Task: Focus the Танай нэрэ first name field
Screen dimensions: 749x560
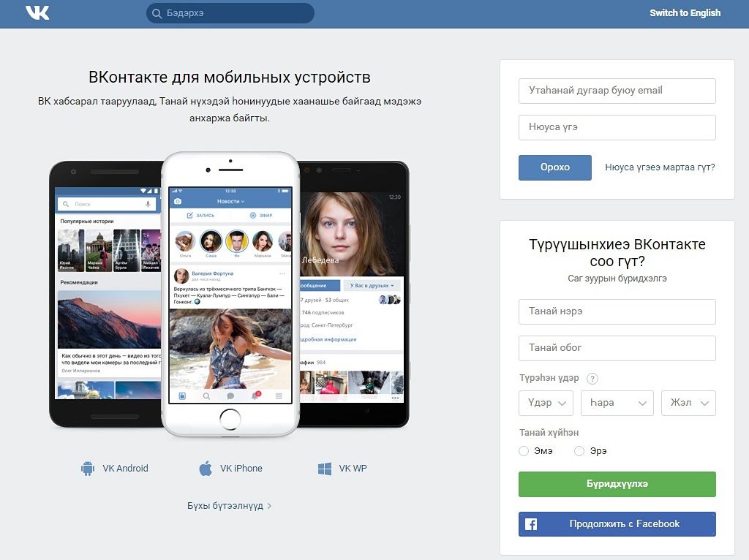Action: pos(617,311)
